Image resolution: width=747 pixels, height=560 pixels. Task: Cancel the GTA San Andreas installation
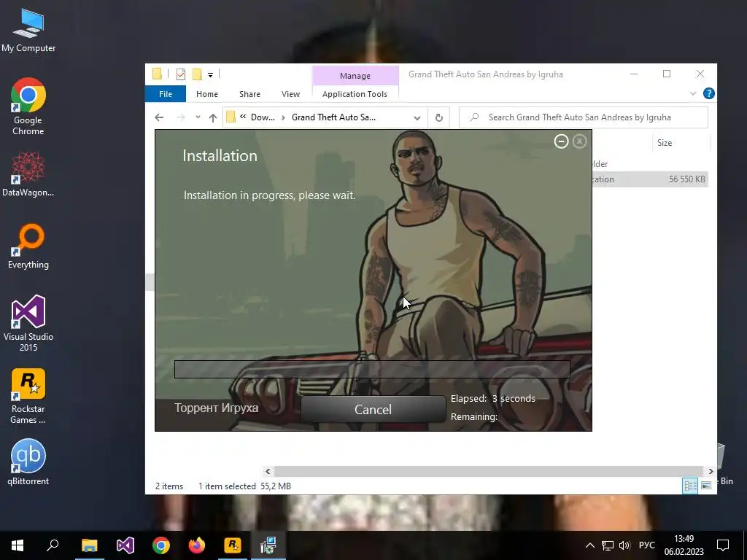[373, 410]
